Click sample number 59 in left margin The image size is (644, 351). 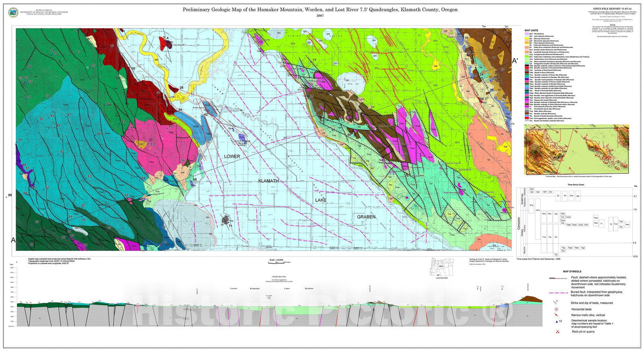pyautogui.click(x=10, y=195)
